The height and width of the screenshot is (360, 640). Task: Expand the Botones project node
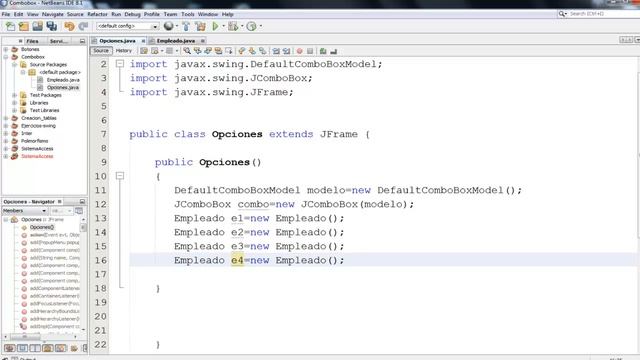click(x=6, y=49)
